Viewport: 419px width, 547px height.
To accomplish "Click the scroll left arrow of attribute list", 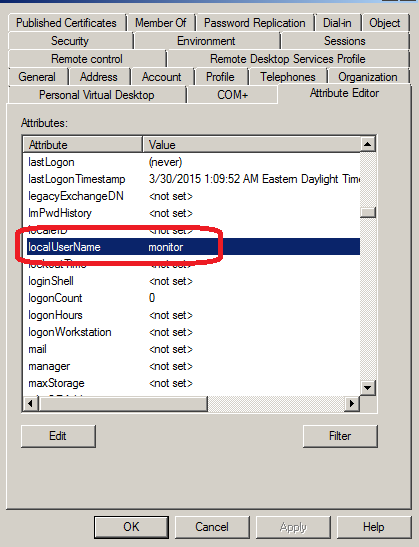I will (x=31, y=404).
